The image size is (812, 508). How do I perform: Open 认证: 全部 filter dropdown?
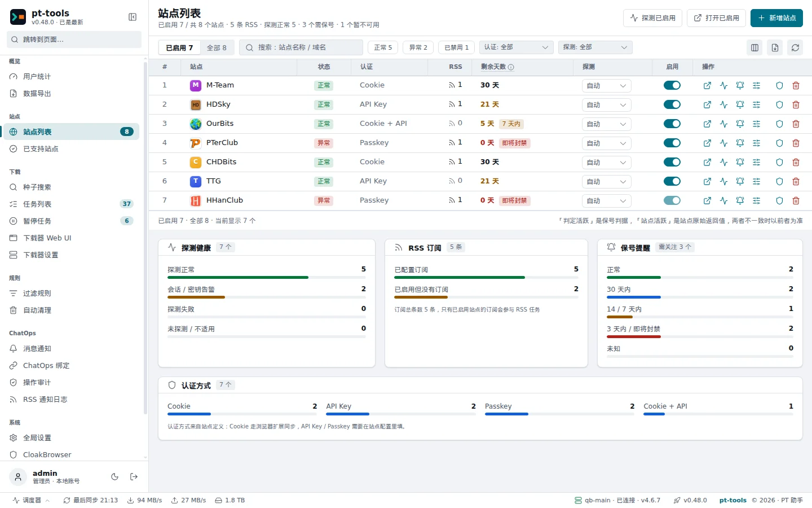517,47
